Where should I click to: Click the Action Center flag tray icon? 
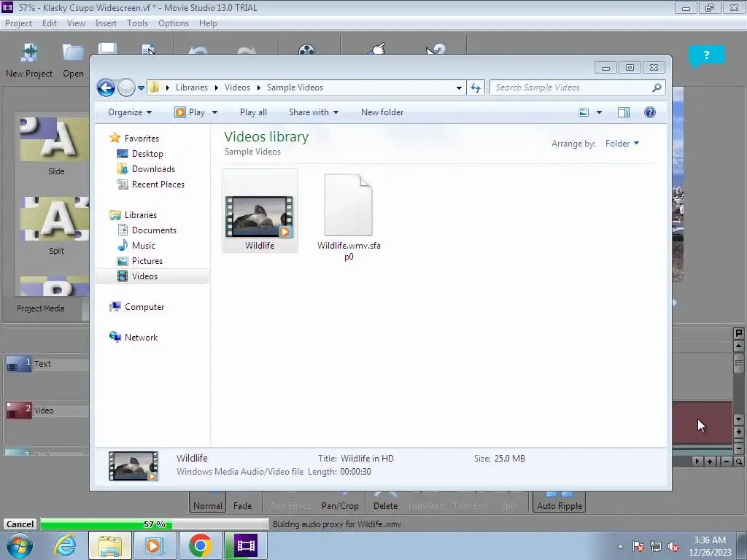tap(638, 547)
